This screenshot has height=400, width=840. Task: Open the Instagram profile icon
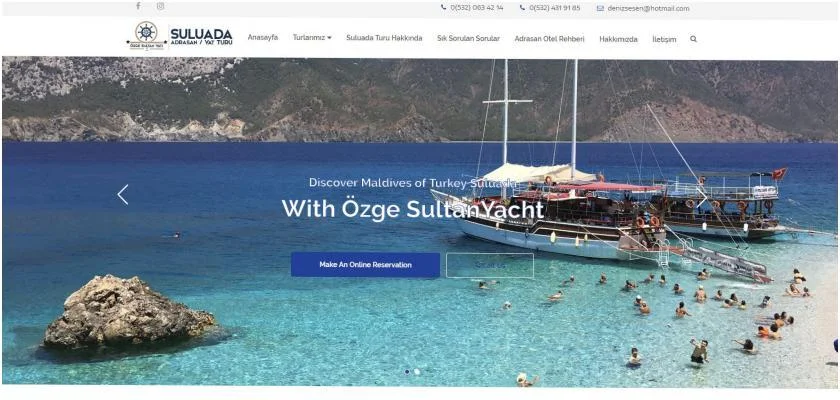coord(160,6)
